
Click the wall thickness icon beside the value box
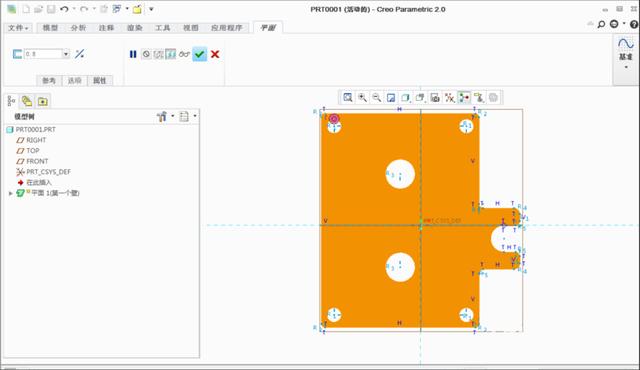(17, 54)
